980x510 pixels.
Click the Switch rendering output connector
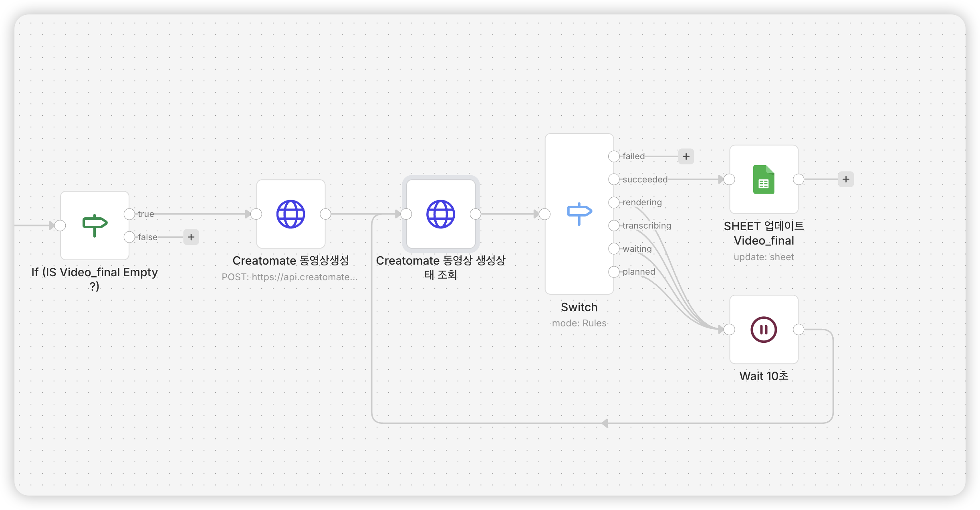click(614, 202)
